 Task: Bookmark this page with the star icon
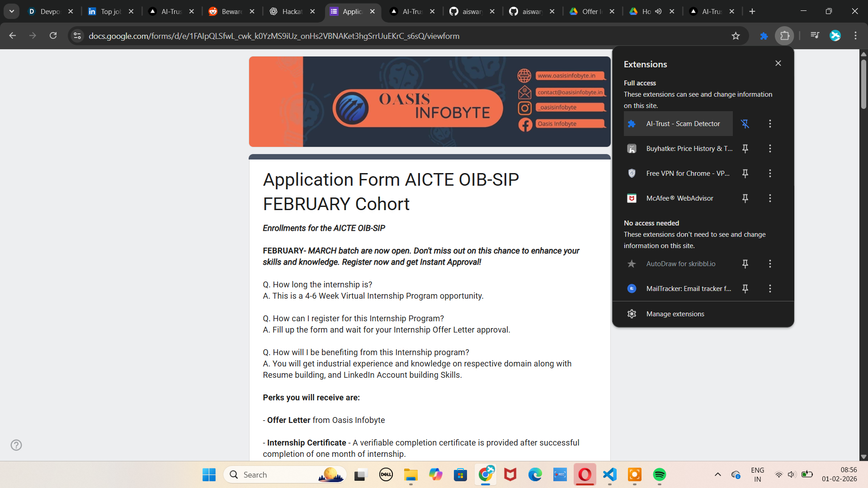pyautogui.click(x=736, y=36)
